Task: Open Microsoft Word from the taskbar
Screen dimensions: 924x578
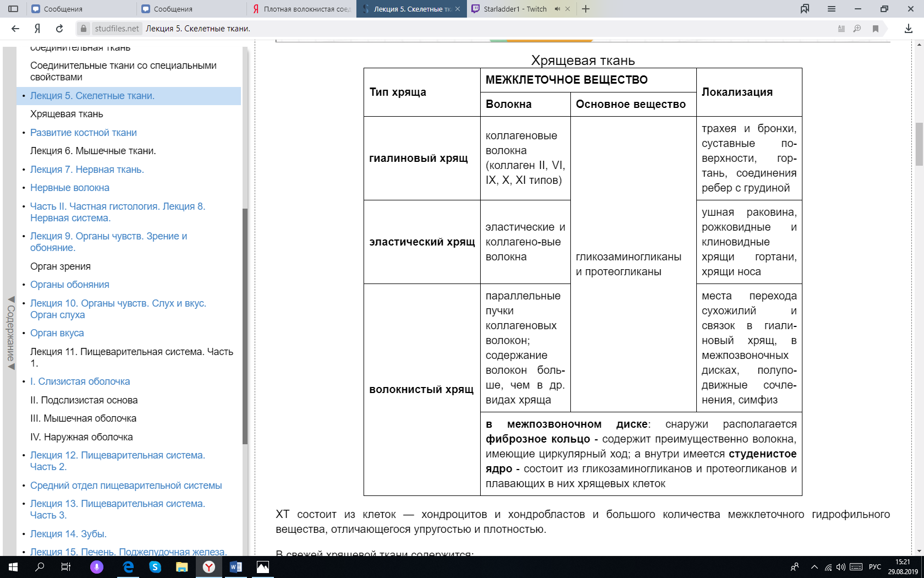Action: pyautogui.click(x=235, y=567)
